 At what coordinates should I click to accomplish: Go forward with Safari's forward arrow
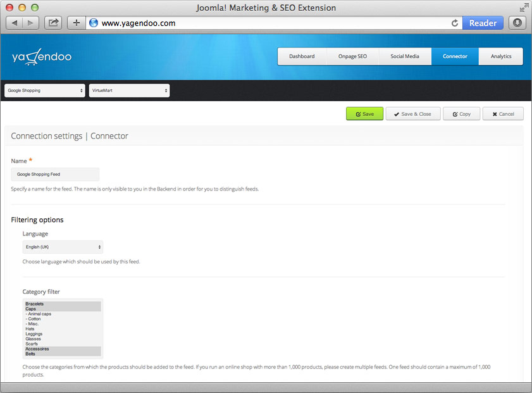(x=30, y=23)
